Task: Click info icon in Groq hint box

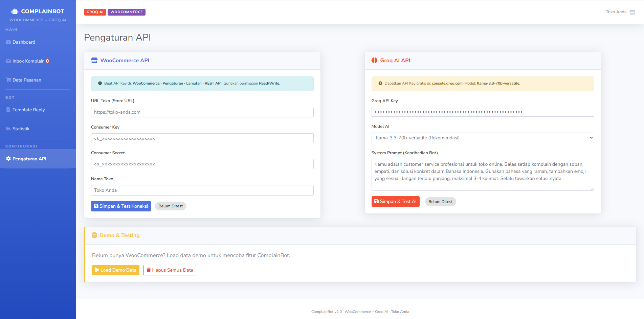Action: [380, 83]
